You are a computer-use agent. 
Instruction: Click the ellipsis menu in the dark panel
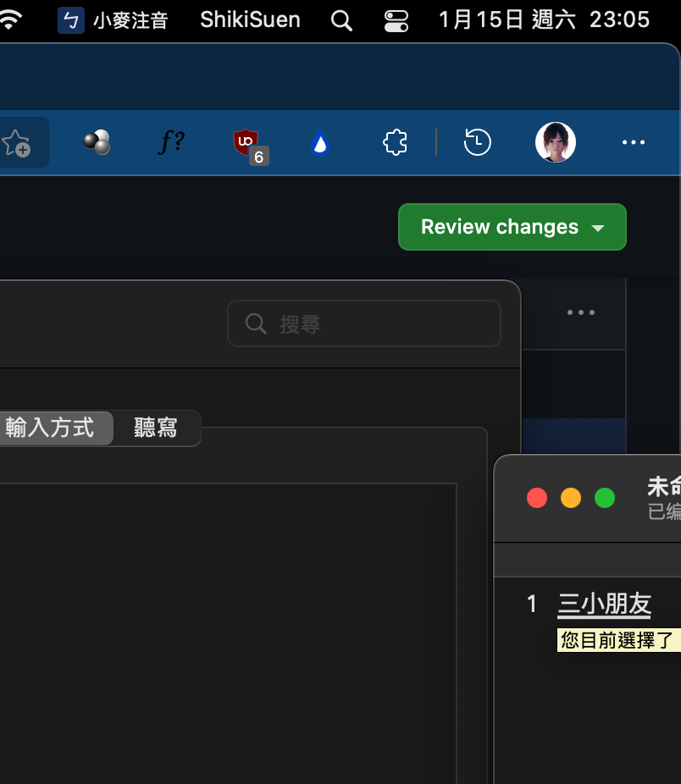tap(581, 312)
